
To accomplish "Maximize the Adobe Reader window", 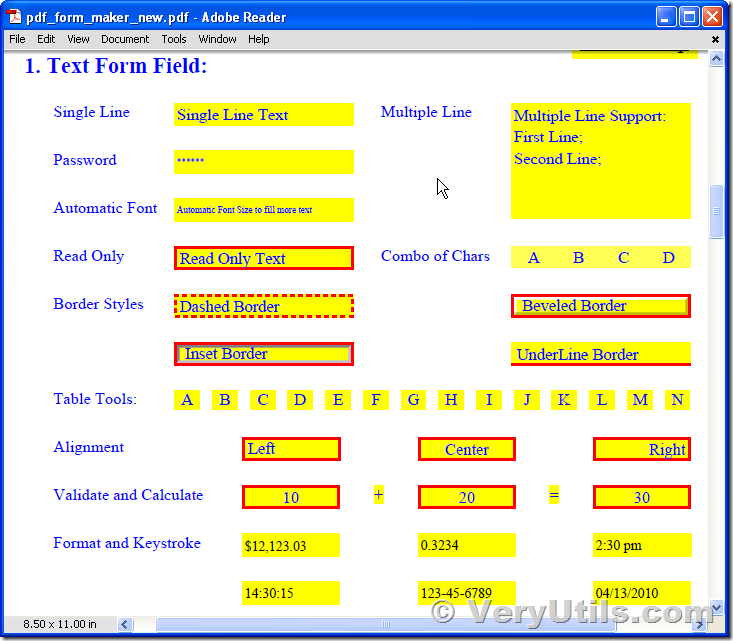I will point(689,17).
